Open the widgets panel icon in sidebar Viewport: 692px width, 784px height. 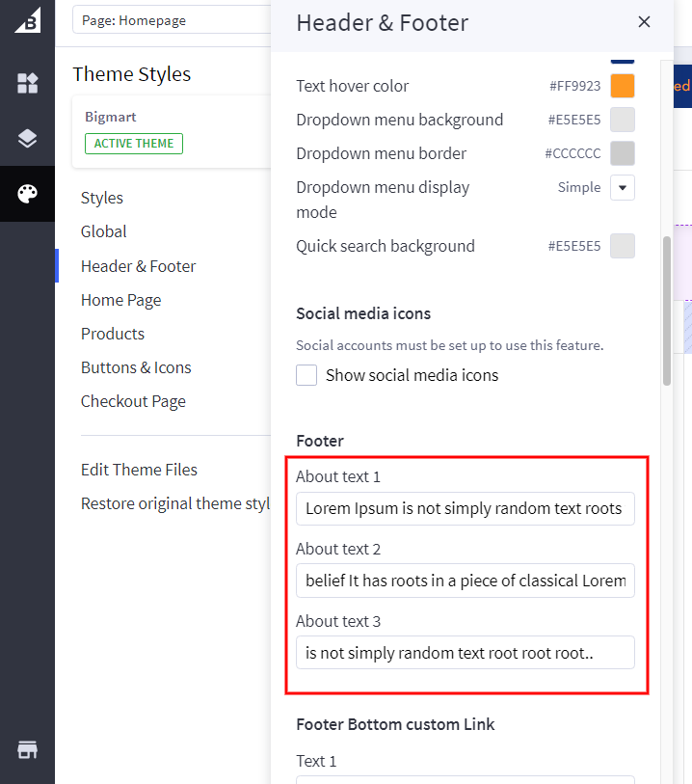pyautogui.click(x=27, y=84)
